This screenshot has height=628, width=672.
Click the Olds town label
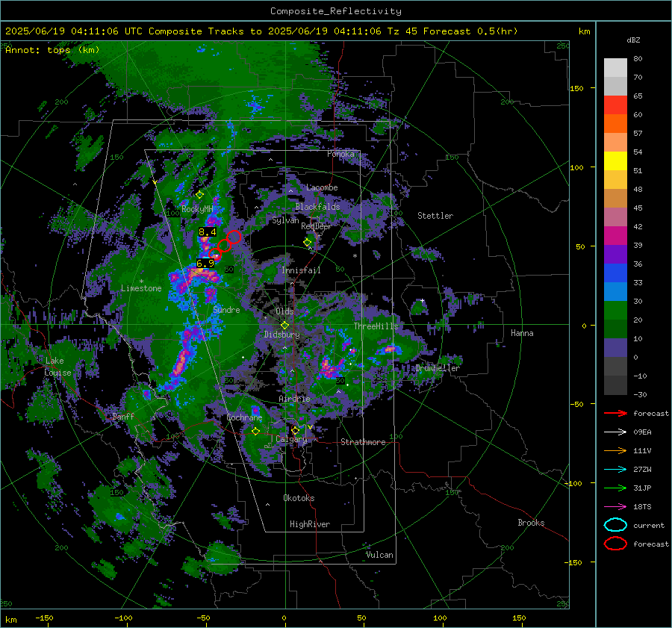pyautogui.click(x=284, y=311)
